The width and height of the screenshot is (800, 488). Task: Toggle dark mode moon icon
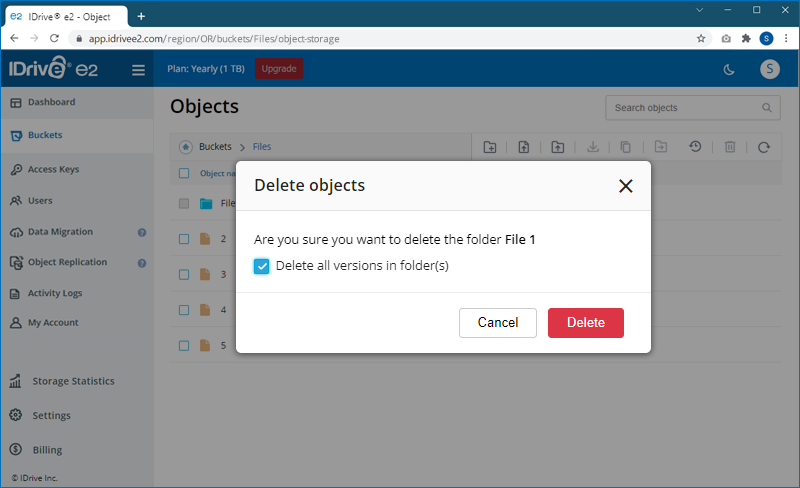click(729, 69)
